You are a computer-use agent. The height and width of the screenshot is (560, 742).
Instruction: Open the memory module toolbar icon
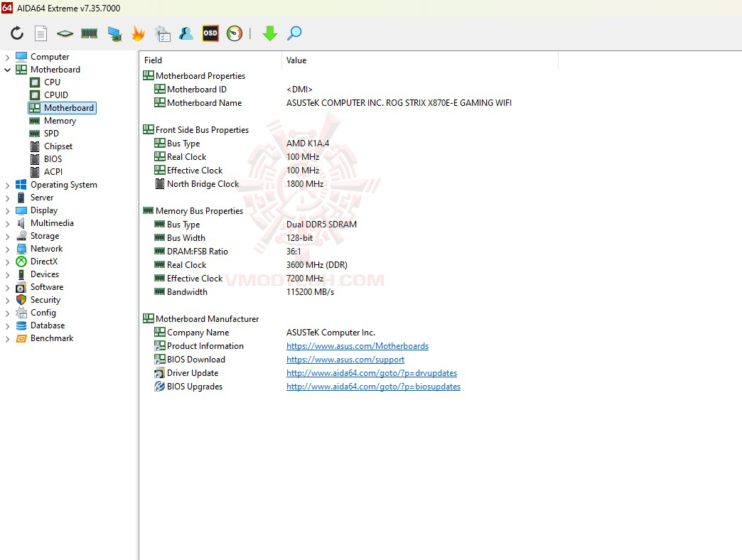coord(89,33)
